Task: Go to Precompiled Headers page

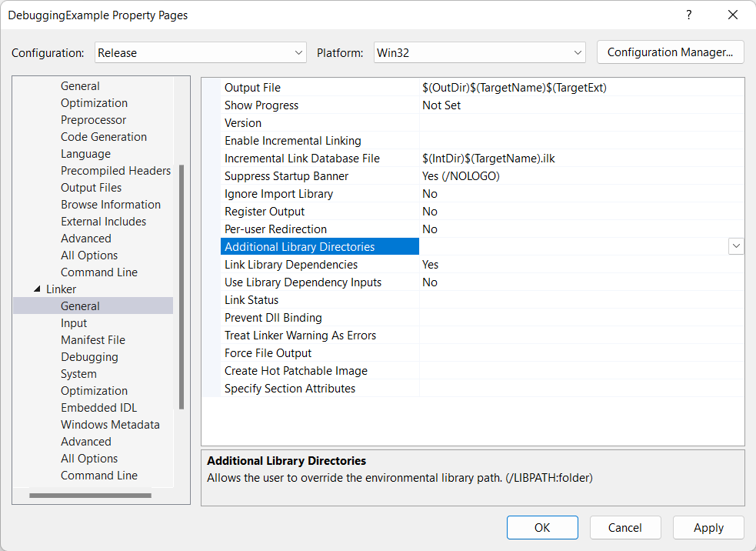Action: pyautogui.click(x=115, y=171)
